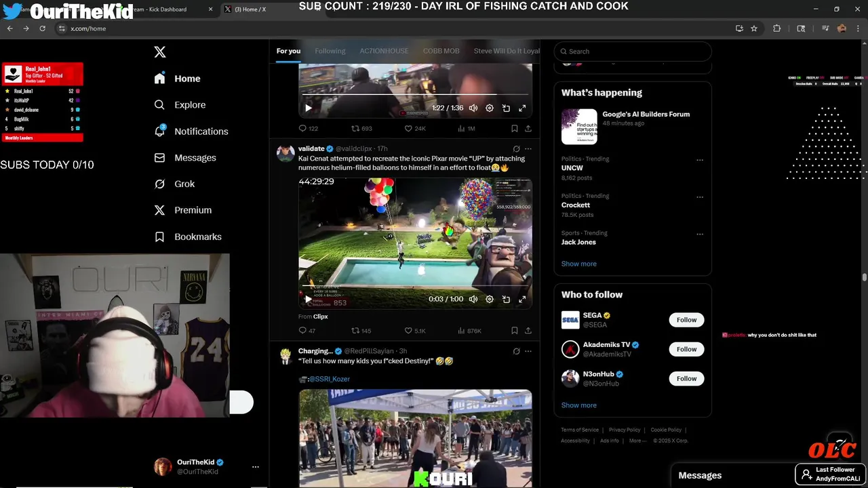868x488 pixels.
Task: Click the X search field
Action: (633, 52)
